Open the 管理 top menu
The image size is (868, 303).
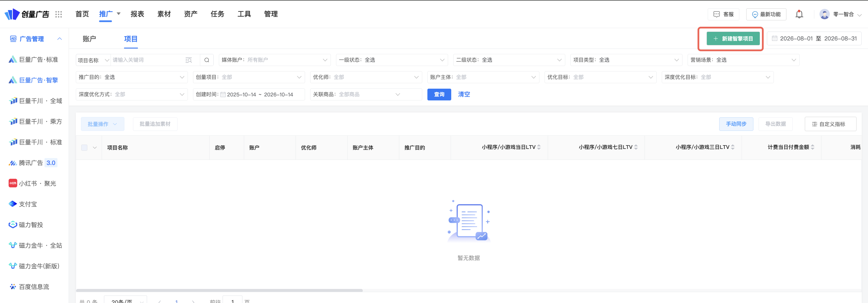(x=271, y=14)
